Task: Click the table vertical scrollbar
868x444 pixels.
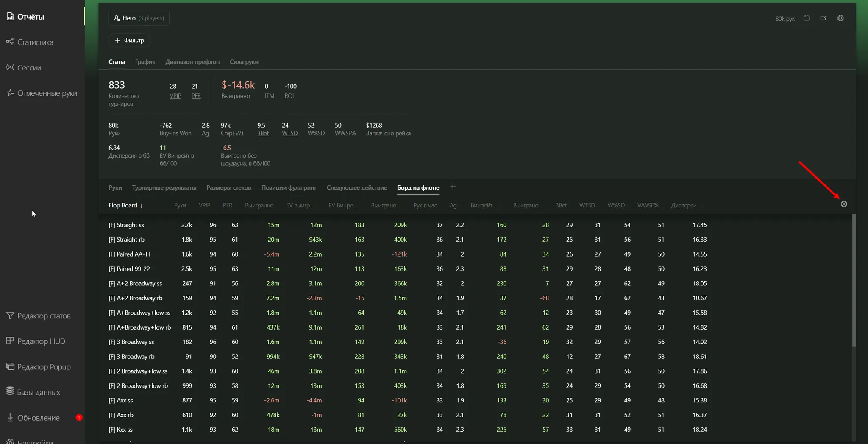Action: point(854,280)
